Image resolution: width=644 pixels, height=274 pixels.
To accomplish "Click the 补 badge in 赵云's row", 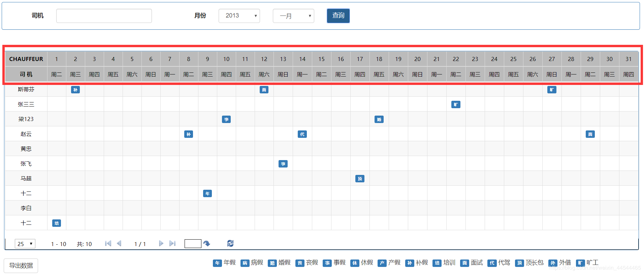I will (x=189, y=134).
